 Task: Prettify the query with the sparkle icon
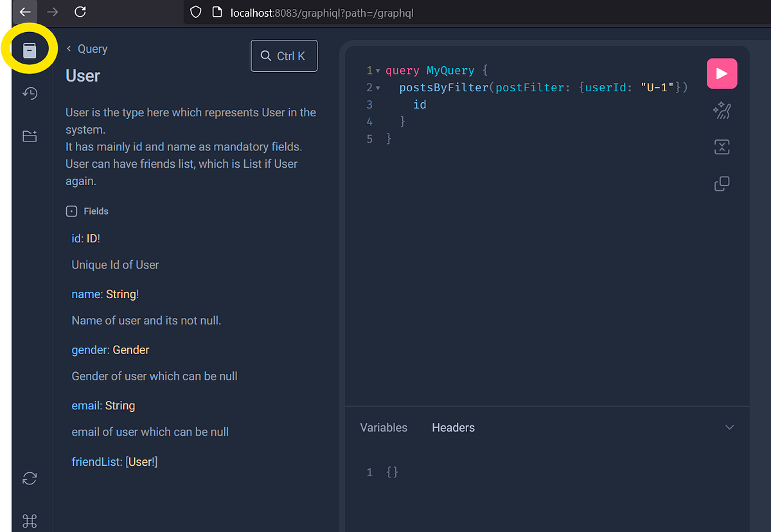[x=722, y=111]
